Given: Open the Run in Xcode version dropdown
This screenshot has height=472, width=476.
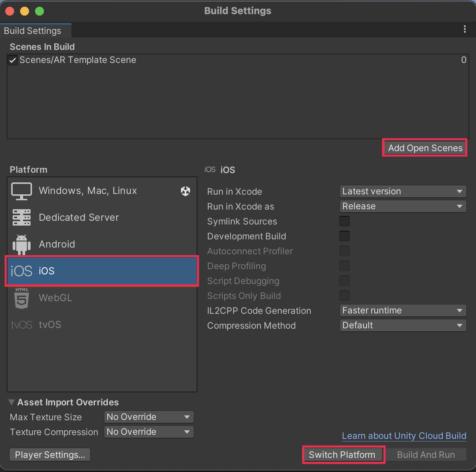Looking at the screenshot, I should coord(403,191).
